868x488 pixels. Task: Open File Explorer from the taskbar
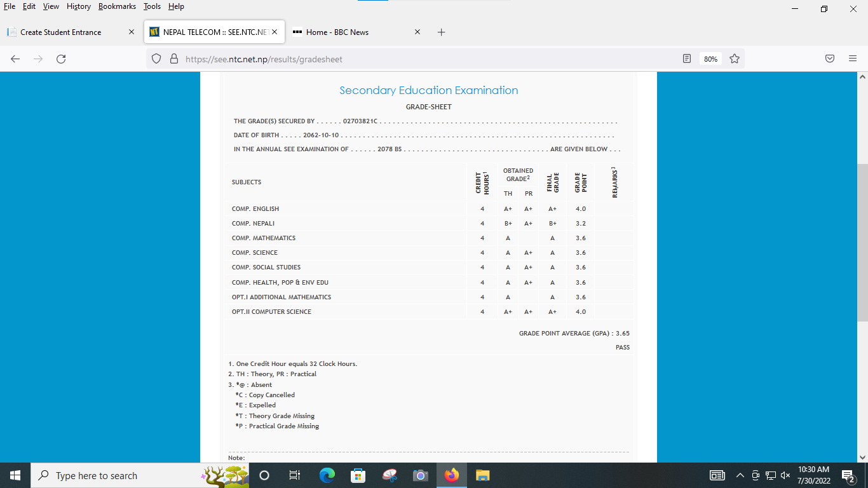[x=483, y=475]
